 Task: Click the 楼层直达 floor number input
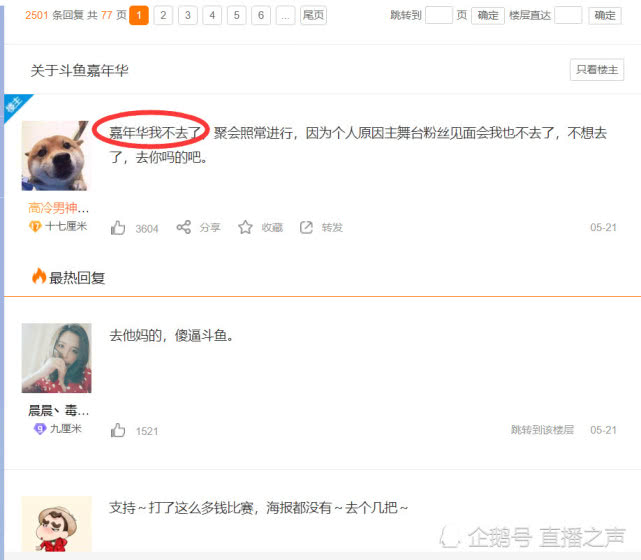pos(568,16)
